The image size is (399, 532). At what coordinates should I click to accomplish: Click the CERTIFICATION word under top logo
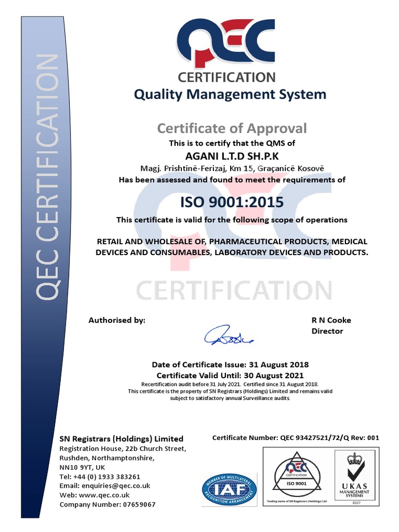click(227, 77)
